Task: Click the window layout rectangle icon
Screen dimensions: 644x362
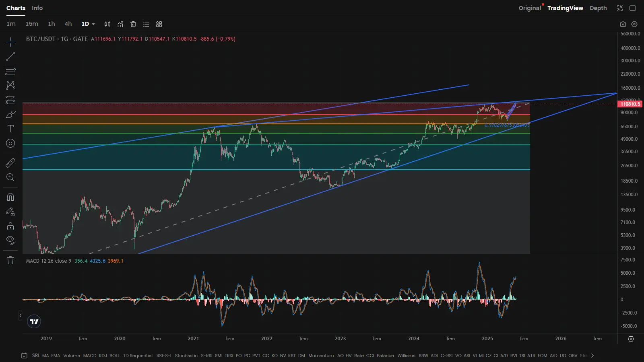Action: pyautogui.click(x=633, y=8)
